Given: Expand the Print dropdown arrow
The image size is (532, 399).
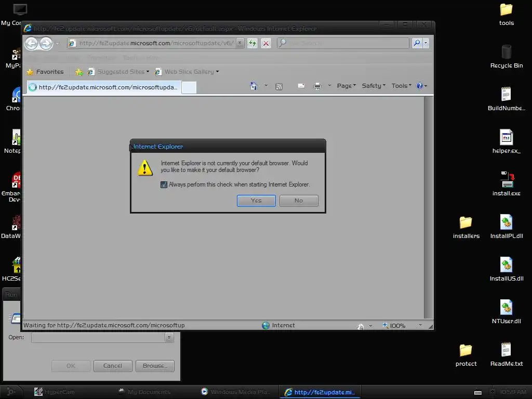Looking at the screenshot, I should click(x=329, y=86).
